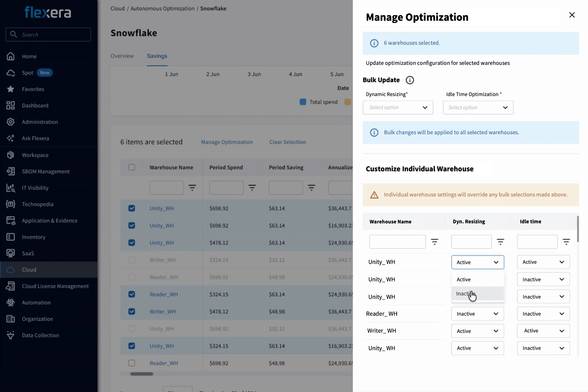
Task: Click the IT Visibility chart icon
Action: [x=10, y=188]
